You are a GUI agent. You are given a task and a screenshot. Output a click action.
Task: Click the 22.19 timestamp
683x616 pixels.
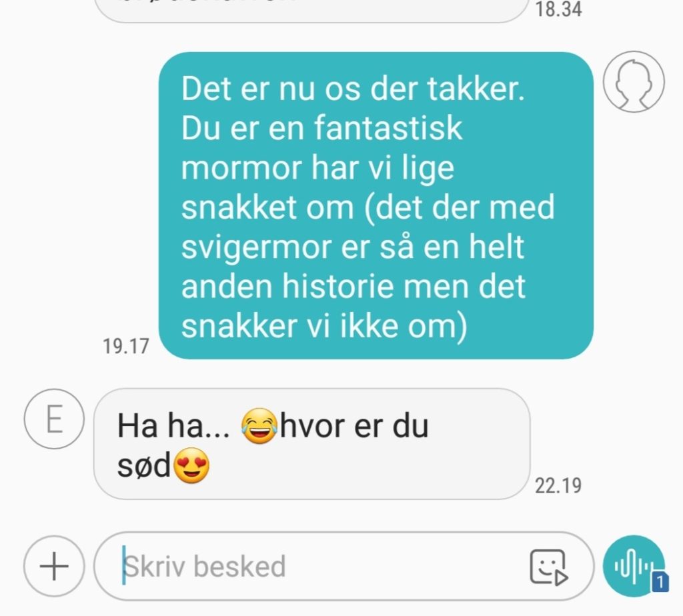pos(558,485)
